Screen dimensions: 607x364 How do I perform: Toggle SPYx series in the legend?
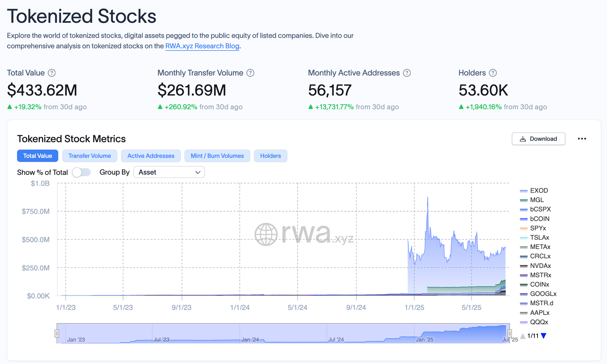(533, 228)
